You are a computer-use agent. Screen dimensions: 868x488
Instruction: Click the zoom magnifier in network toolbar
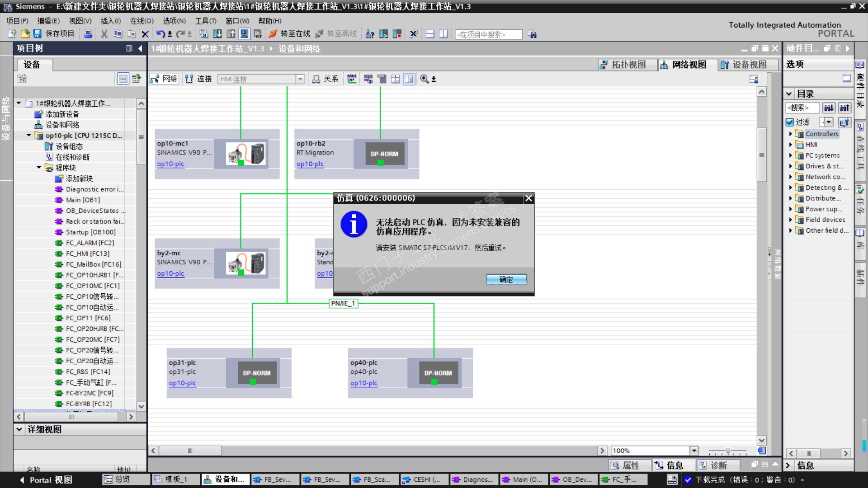tap(425, 79)
